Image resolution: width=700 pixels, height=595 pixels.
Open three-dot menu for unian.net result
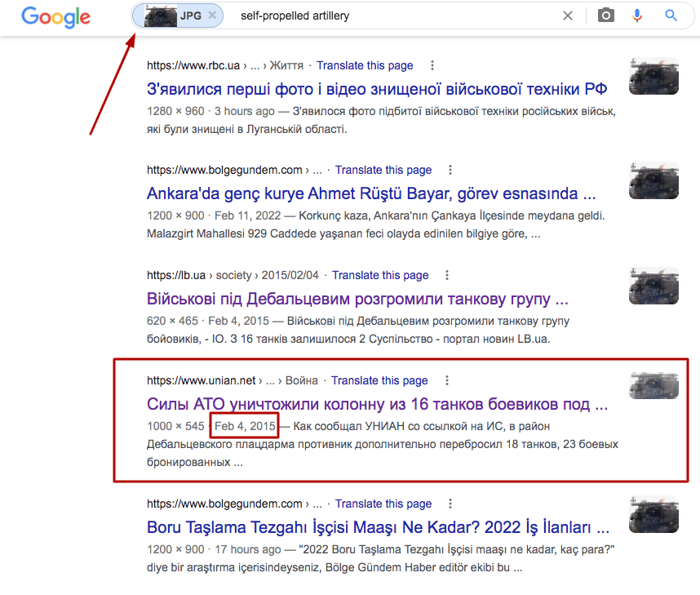click(446, 380)
